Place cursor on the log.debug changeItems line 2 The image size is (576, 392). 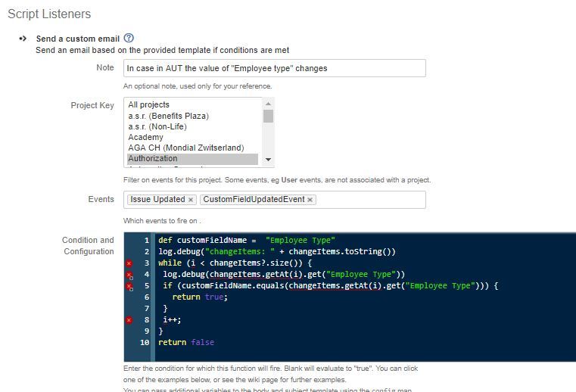(277, 252)
